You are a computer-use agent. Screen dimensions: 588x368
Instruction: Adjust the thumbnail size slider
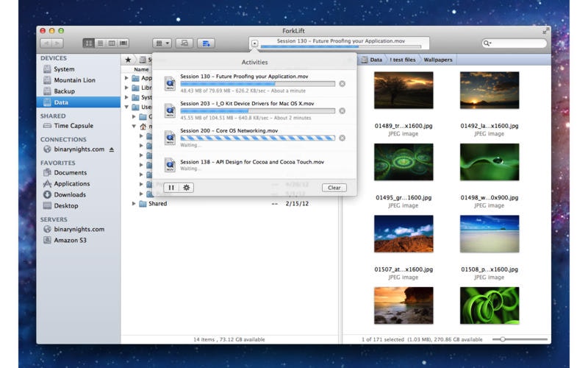pyautogui.click(x=503, y=339)
